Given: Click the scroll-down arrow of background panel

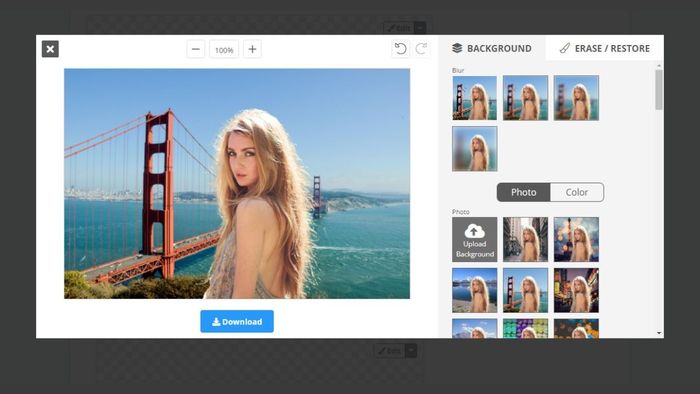Looking at the screenshot, I should click(659, 333).
